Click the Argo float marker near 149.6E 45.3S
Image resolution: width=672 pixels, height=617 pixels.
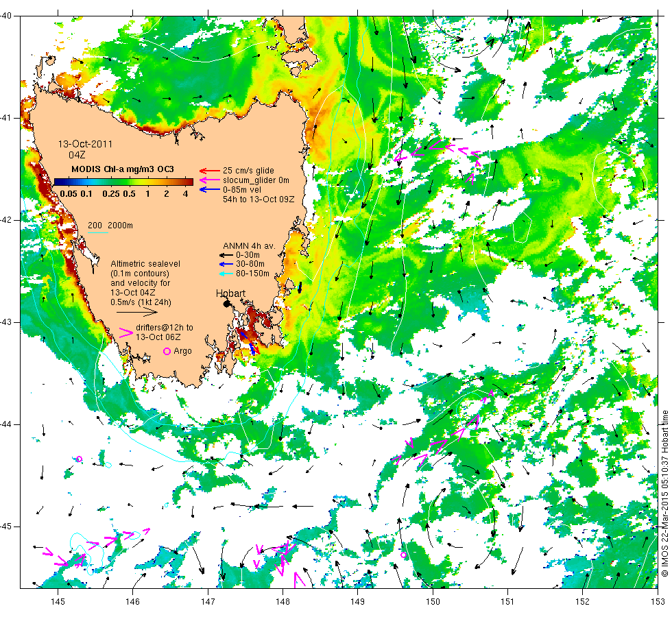pos(403,555)
